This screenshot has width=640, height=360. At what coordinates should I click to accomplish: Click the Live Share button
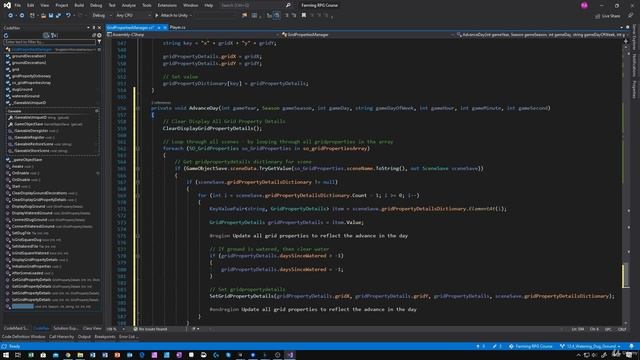click(x=608, y=16)
